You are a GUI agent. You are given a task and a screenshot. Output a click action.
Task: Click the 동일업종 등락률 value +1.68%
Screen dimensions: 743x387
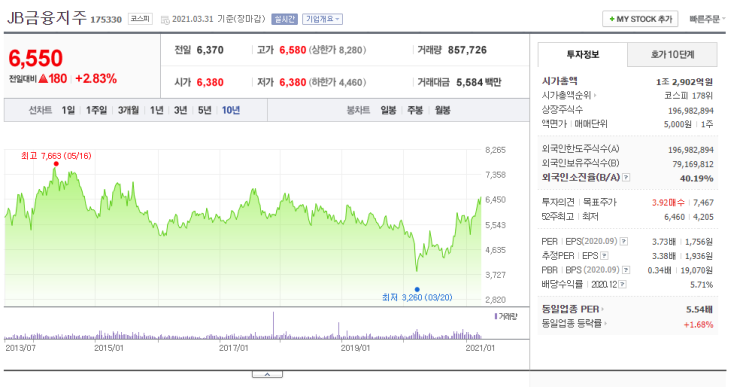698,324
